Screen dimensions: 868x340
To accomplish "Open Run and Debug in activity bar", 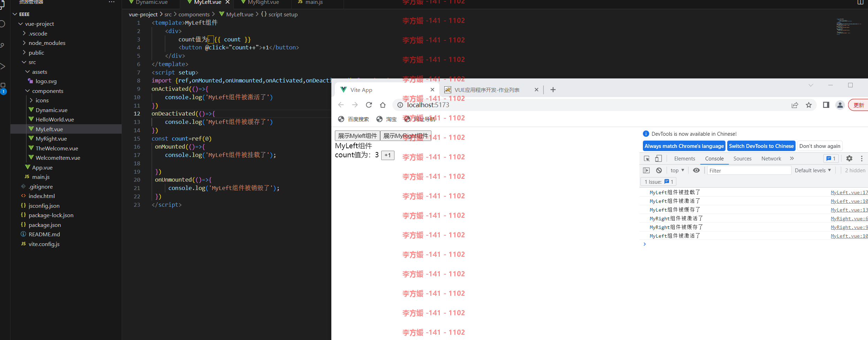I will 2,66.
